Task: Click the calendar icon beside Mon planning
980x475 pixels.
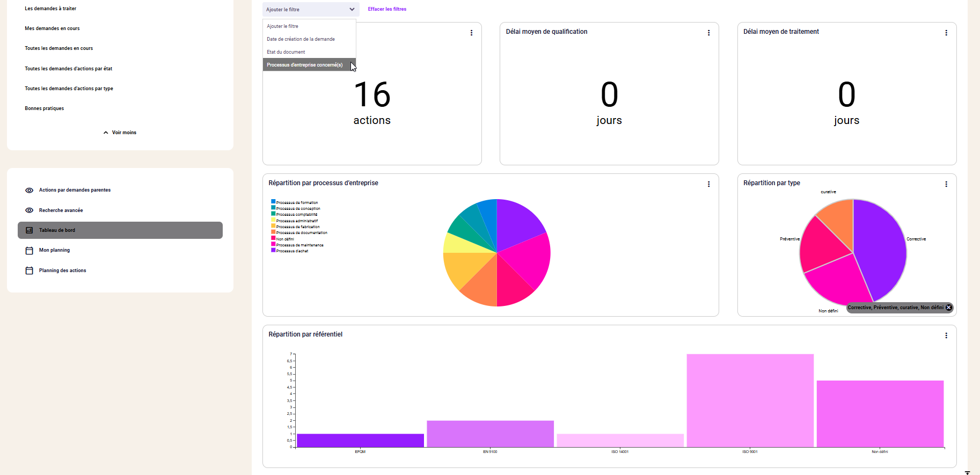Action: point(30,251)
